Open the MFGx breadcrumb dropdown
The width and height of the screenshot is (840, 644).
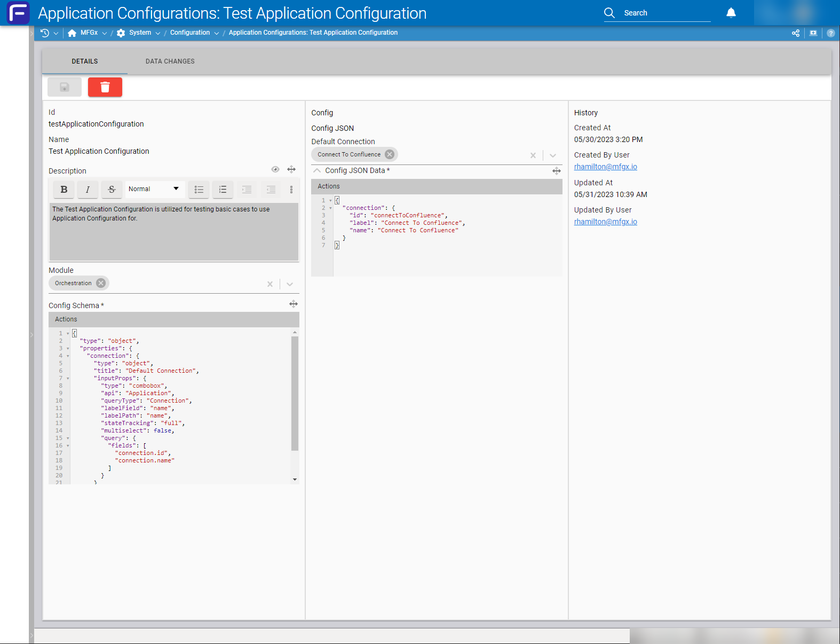point(105,33)
